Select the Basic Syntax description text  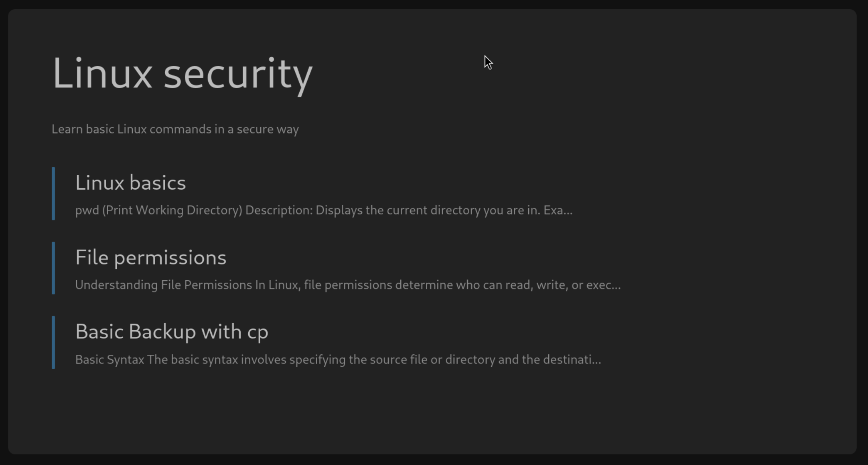coord(338,360)
